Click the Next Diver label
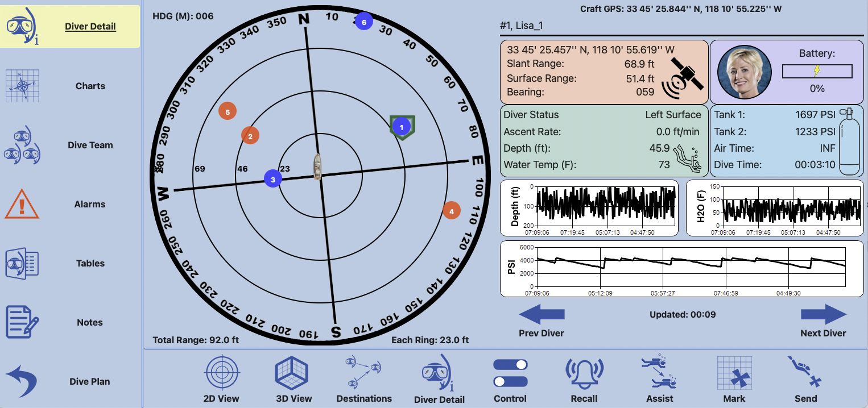The height and width of the screenshot is (408, 868). click(823, 333)
